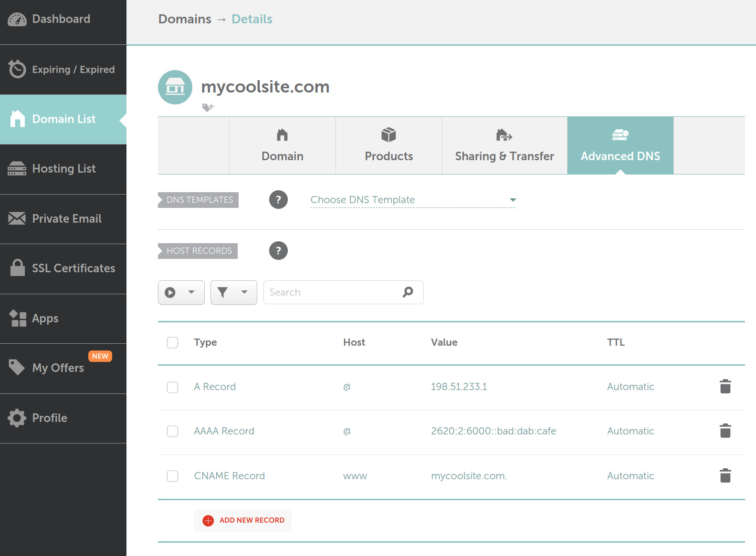The width and height of the screenshot is (756, 556).
Task: Click the AAAA Record type link
Action: tap(224, 431)
